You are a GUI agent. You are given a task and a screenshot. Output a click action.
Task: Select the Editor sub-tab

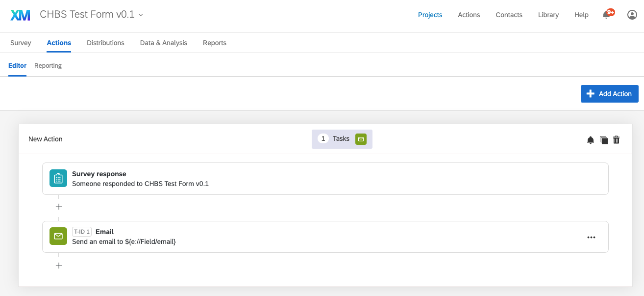pyautogui.click(x=18, y=65)
